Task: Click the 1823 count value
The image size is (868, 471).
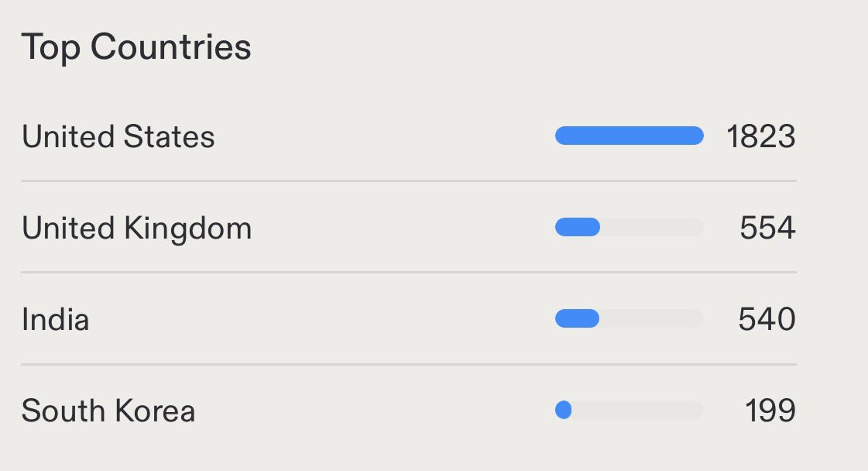Action: click(x=761, y=136)
